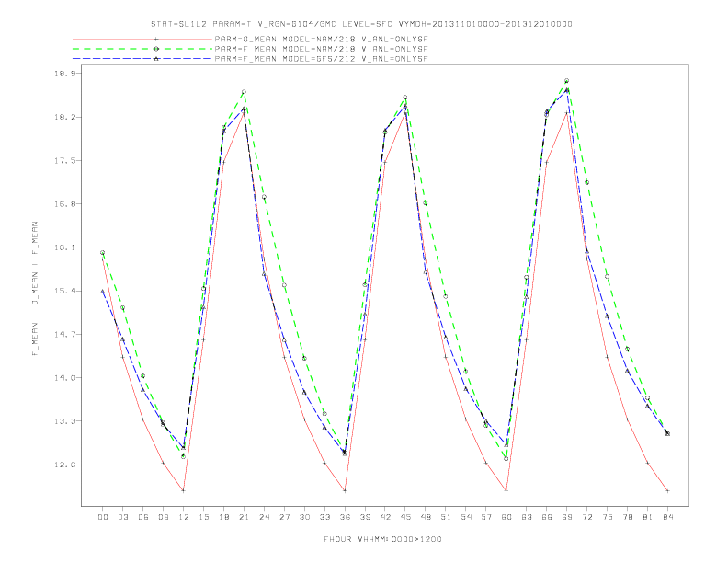Click the x-axis tick label 21
Image resolution: width=728 pixels, height=563 pixels.
244,517
